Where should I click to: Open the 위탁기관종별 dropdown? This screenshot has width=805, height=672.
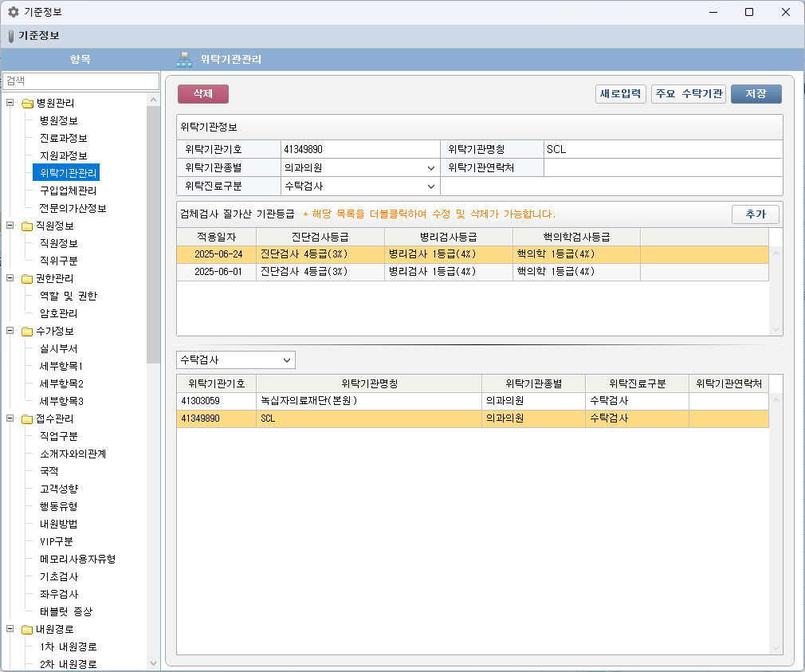(430, 168)
